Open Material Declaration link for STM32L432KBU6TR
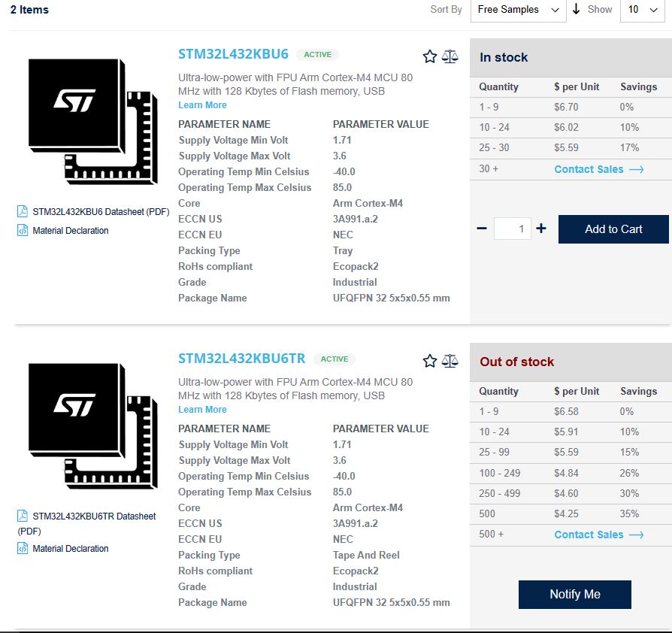 71,549
